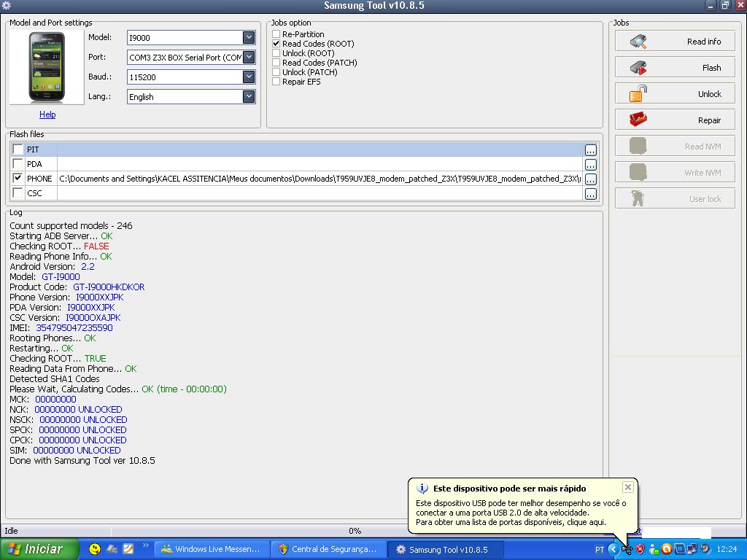Click the magnifier icon on Read info
Viewport: 747px width, 560px height.
(x=638, y=42)
